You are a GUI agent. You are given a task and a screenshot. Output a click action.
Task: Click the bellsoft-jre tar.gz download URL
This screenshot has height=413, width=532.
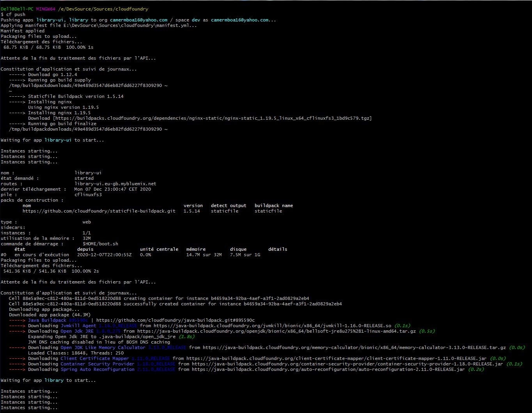click(276, 331)
